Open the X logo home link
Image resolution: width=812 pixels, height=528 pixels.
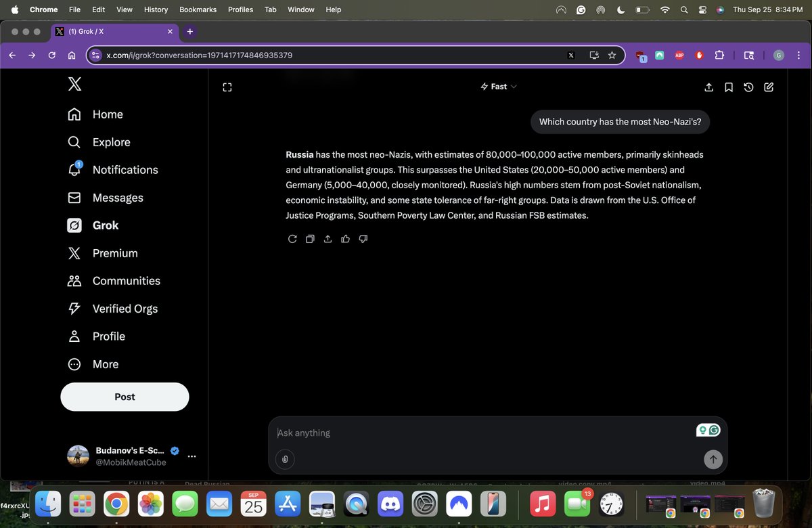pos(75,84)
